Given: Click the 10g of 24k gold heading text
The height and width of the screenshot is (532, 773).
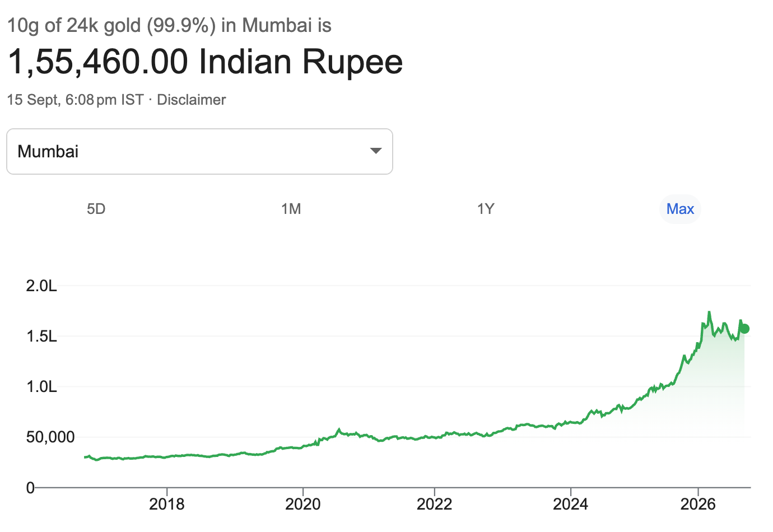Looking at the screenshot, I should coord(169,25).
